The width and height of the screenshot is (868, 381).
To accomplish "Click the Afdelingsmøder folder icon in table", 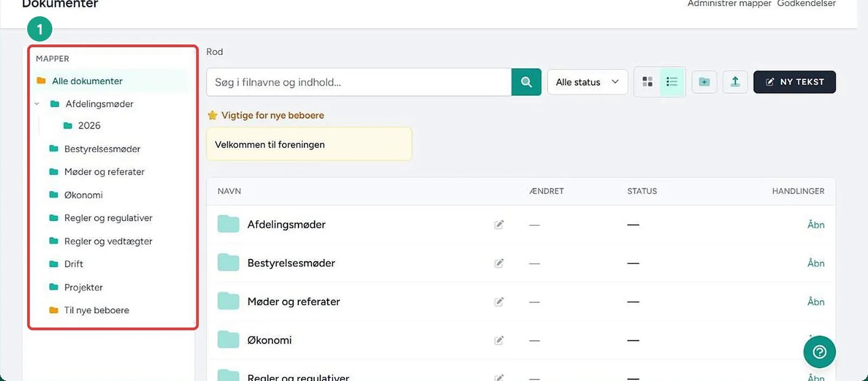I will tap(228, 224).
